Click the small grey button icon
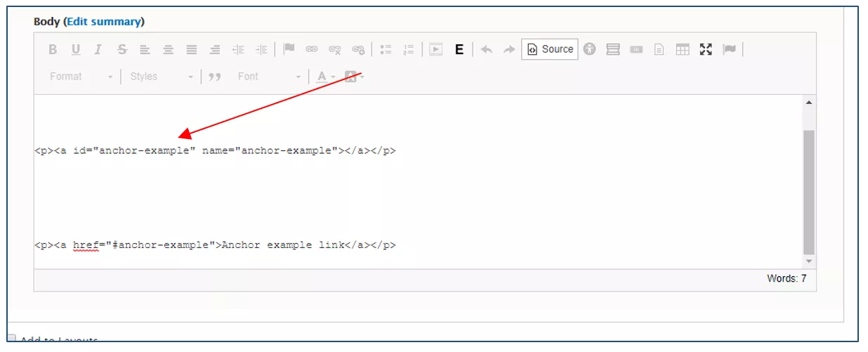The image size is (868, 352). (x=636, y=49)
